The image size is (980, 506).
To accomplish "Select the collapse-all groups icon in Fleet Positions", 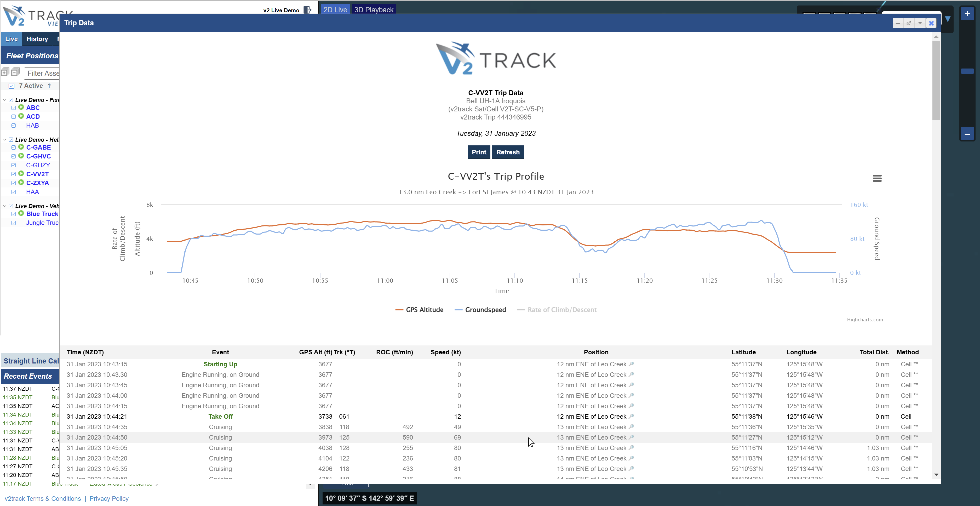I will [x=15, y=72].
